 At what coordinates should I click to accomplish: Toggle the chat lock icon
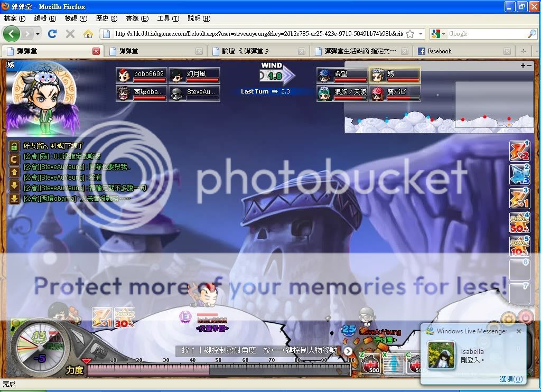coord(14,146)
